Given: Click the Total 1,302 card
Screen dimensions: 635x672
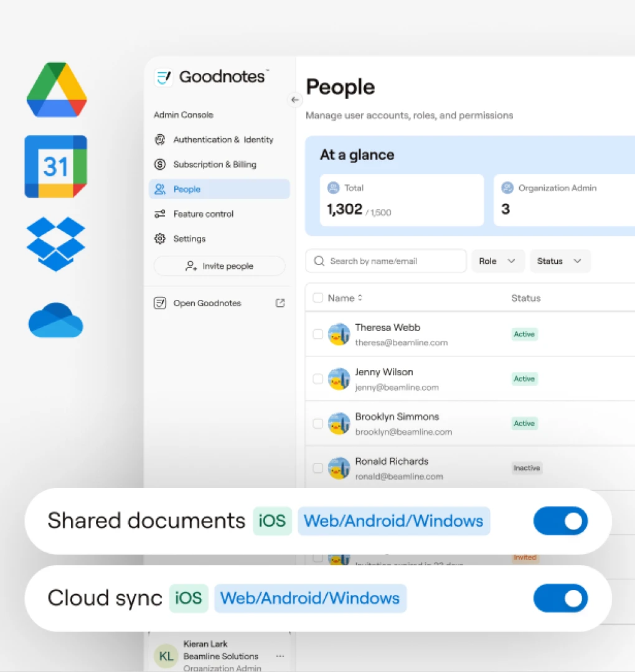Looking at the screenshot, I should (x=402, y=200).
